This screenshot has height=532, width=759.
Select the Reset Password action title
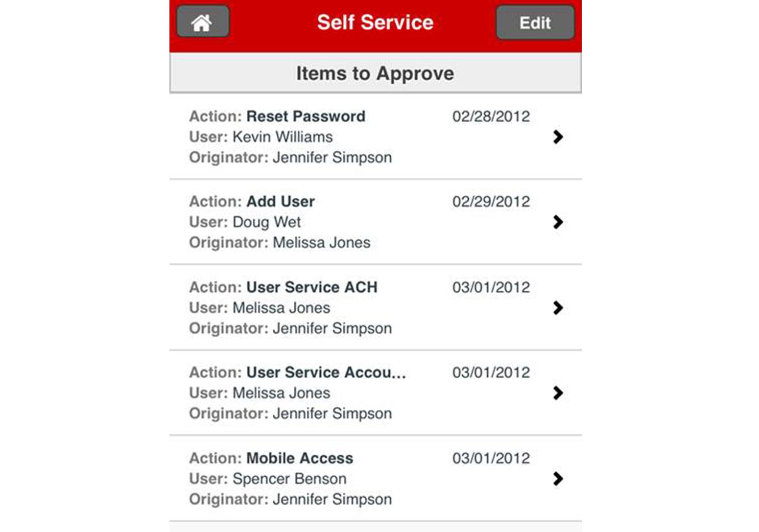coord(306,116)
